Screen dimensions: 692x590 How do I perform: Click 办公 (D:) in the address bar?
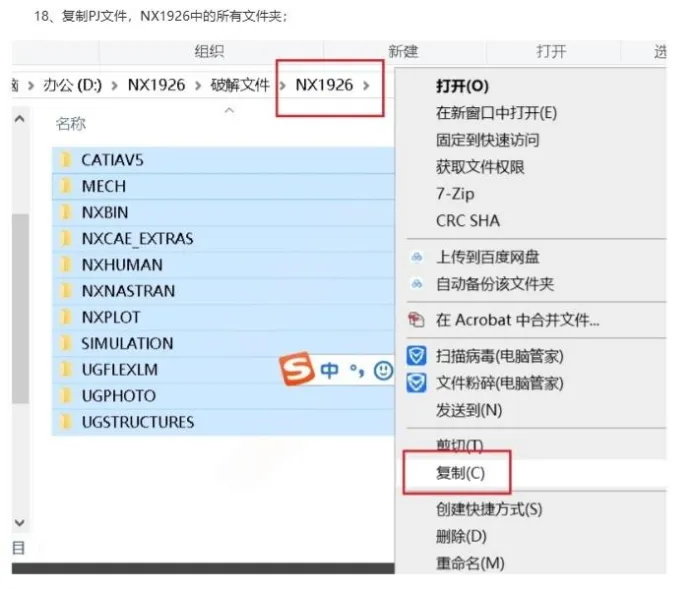coord(72,85)
